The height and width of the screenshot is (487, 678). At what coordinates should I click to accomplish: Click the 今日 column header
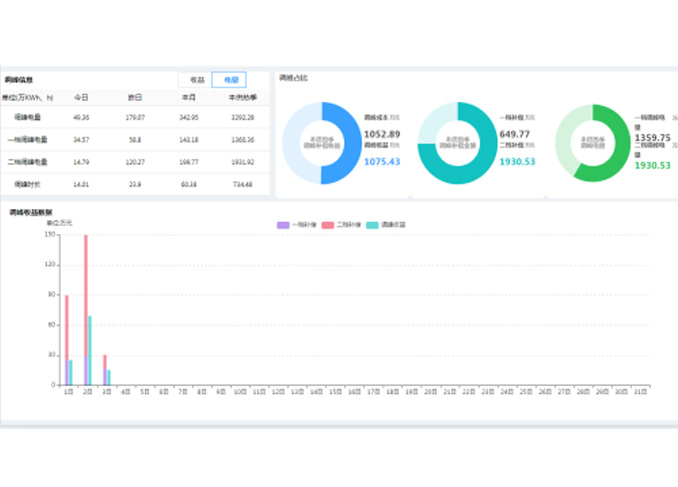pos(81,98)
